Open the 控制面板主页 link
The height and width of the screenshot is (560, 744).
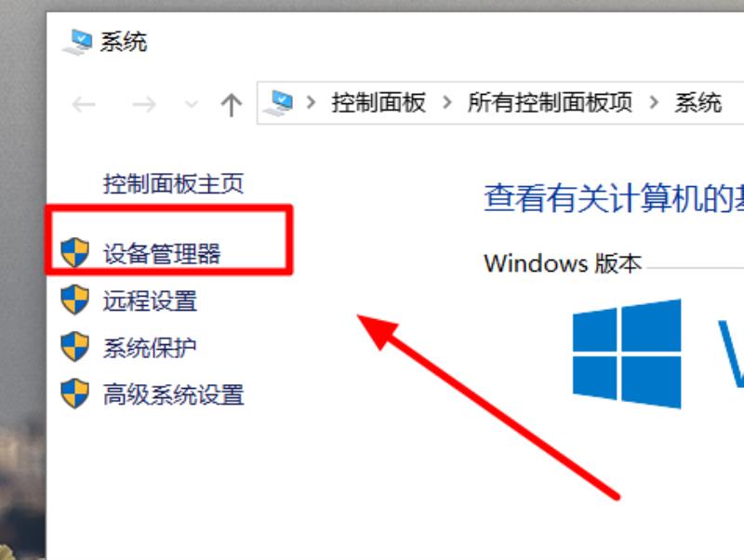tap(174, 183)
